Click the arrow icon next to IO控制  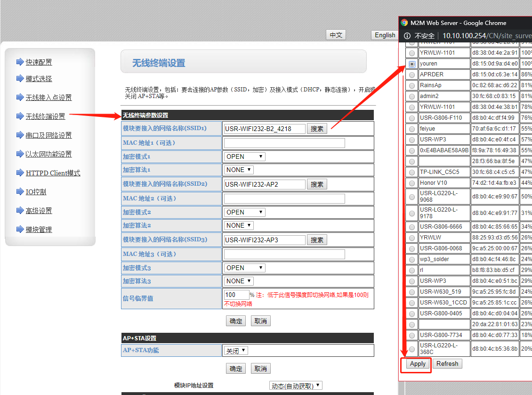coord(20,192)
